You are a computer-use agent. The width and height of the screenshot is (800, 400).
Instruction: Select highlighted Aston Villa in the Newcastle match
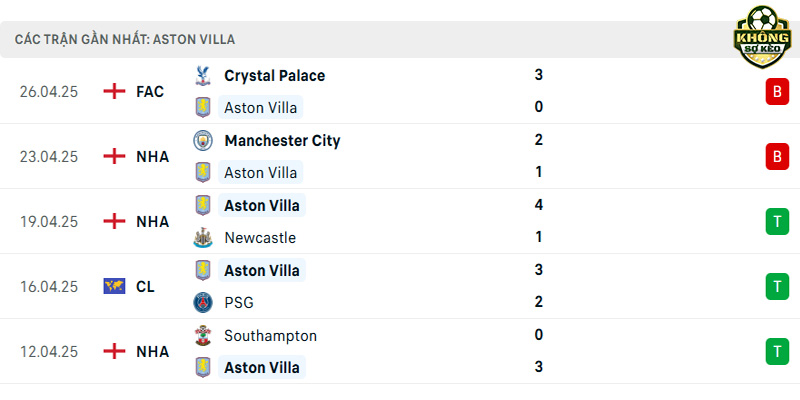[262, 206]
